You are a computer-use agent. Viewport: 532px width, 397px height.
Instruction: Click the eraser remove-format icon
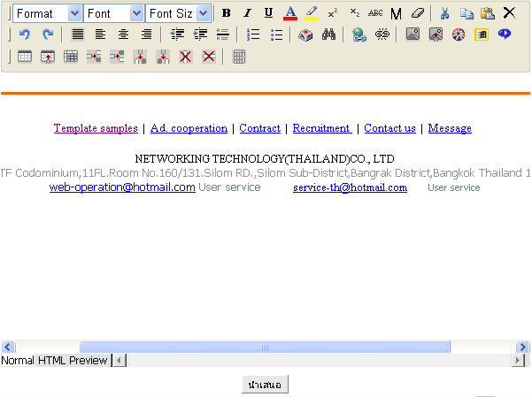[417, 13]
